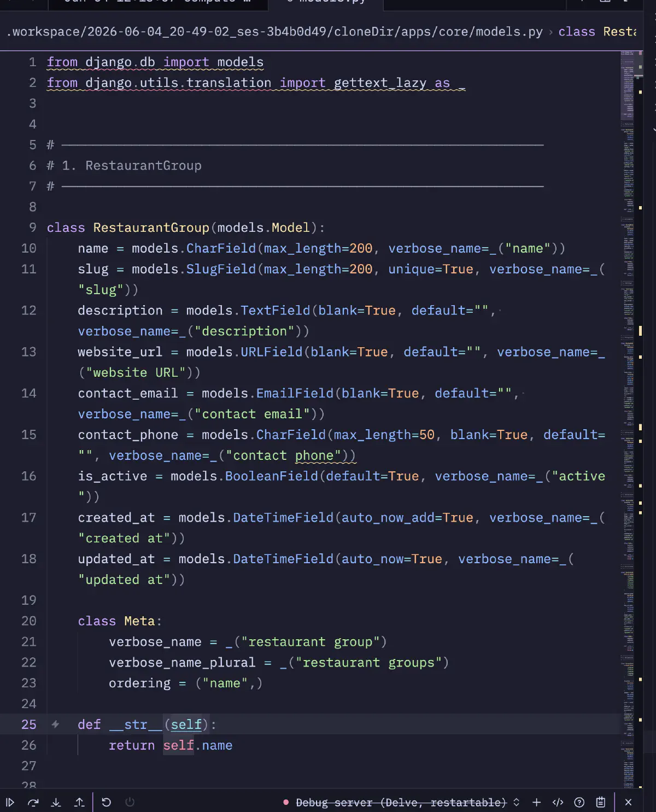Click the debugger Step Out icon

point(79,802)
